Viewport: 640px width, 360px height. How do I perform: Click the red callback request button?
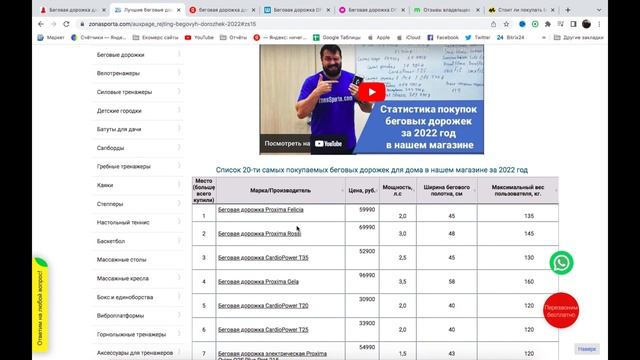(x=561, y=311)
